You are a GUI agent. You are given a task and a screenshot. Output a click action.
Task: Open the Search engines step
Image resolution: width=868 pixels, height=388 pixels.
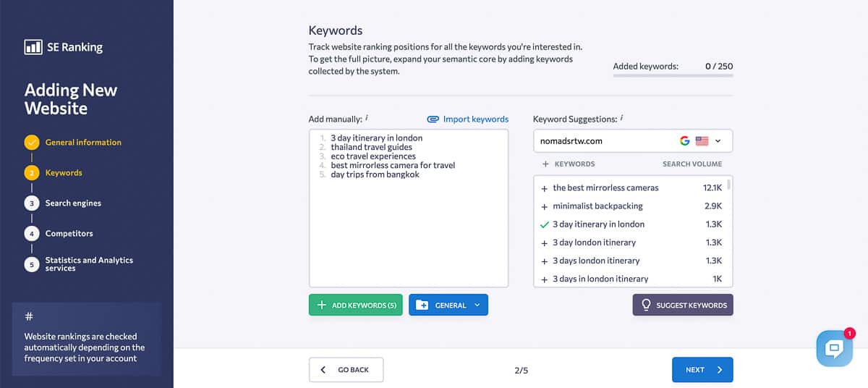73,203
